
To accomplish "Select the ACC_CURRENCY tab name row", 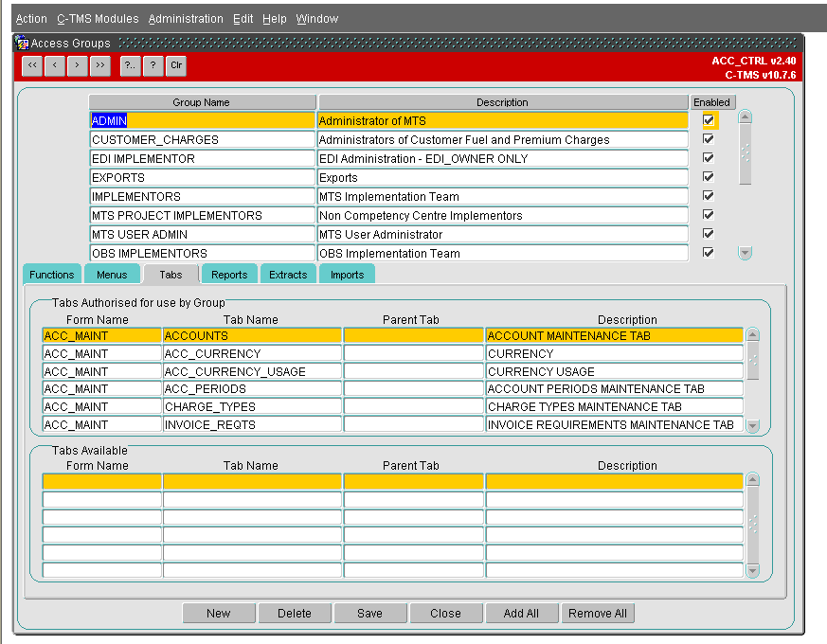I will pos(252,354).
